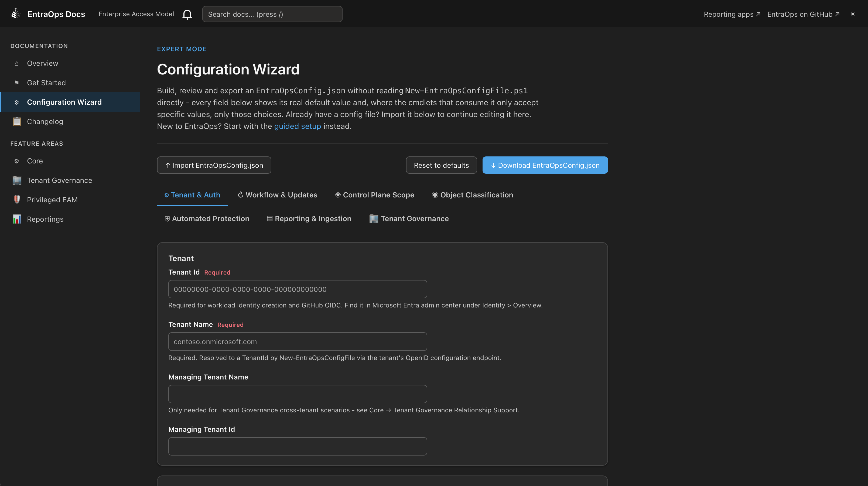Switch to the Control Plane Scope tab
The width and height of the screenshot is (868, 486).
375,195
